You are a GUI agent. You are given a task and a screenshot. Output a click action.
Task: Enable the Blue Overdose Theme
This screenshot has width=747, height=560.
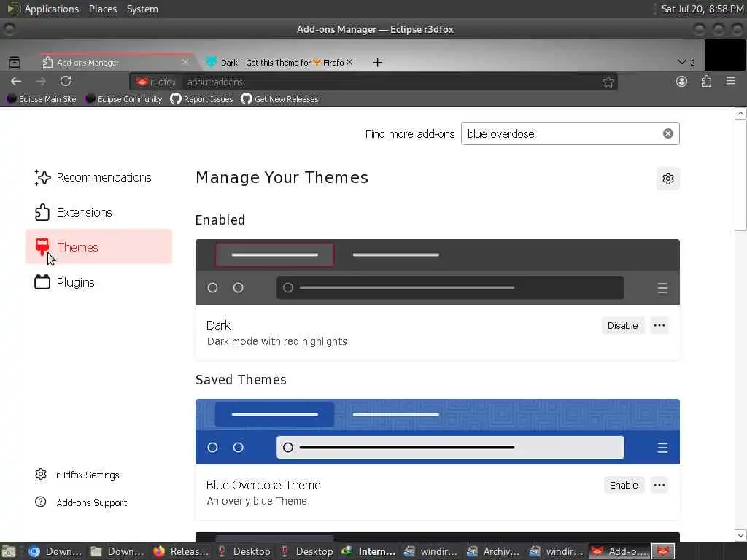[624, 485]
